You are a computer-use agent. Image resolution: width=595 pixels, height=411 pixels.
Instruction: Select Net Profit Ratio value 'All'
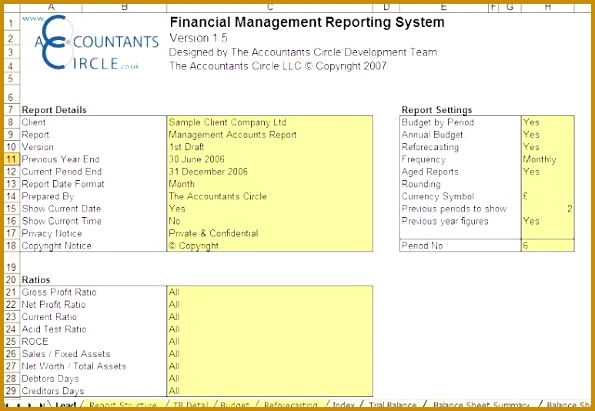tap(270, 304)
